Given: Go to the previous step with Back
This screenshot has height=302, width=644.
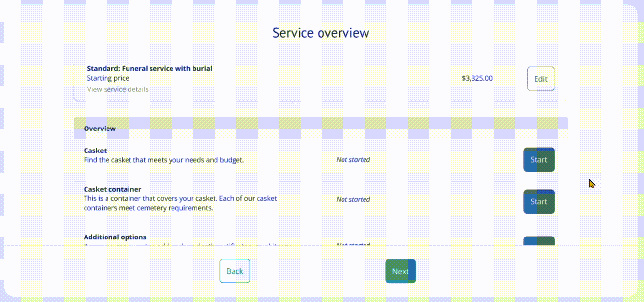Looking at the screenshot, I should tap(235, 271).
